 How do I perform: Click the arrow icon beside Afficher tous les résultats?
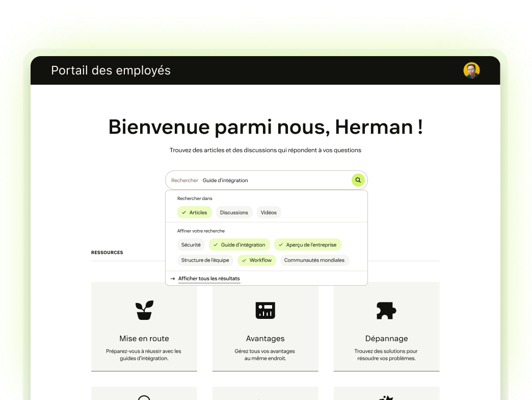(172, 278)
